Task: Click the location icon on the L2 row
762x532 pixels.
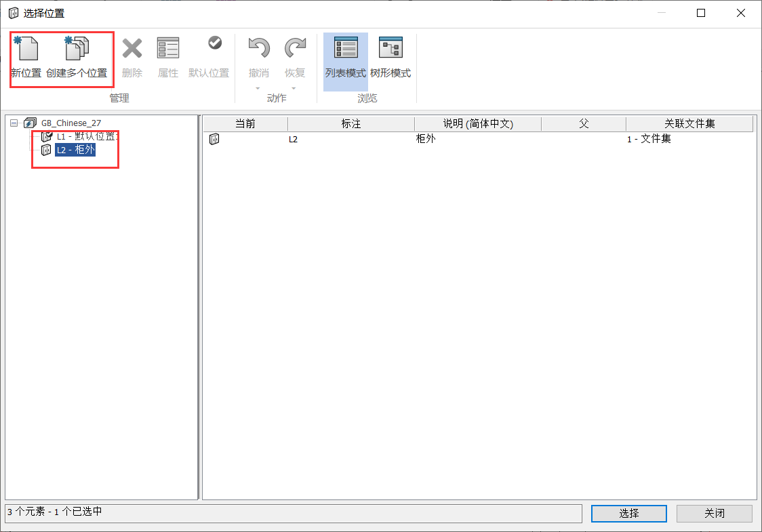Action: [x=216, y=139]
